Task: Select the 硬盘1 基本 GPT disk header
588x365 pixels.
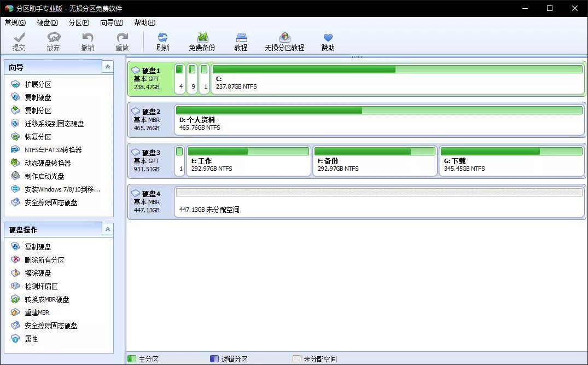Action: tap(151, 79)
